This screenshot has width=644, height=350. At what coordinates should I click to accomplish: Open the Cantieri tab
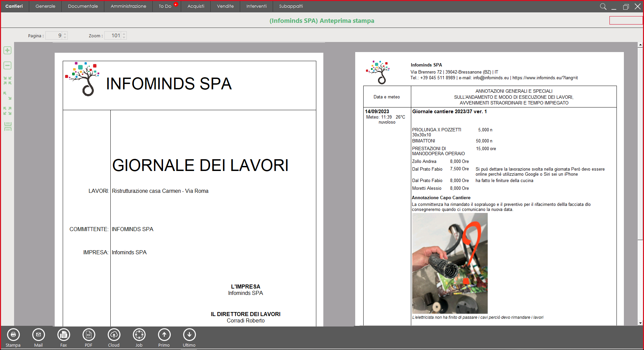[14, 6]
